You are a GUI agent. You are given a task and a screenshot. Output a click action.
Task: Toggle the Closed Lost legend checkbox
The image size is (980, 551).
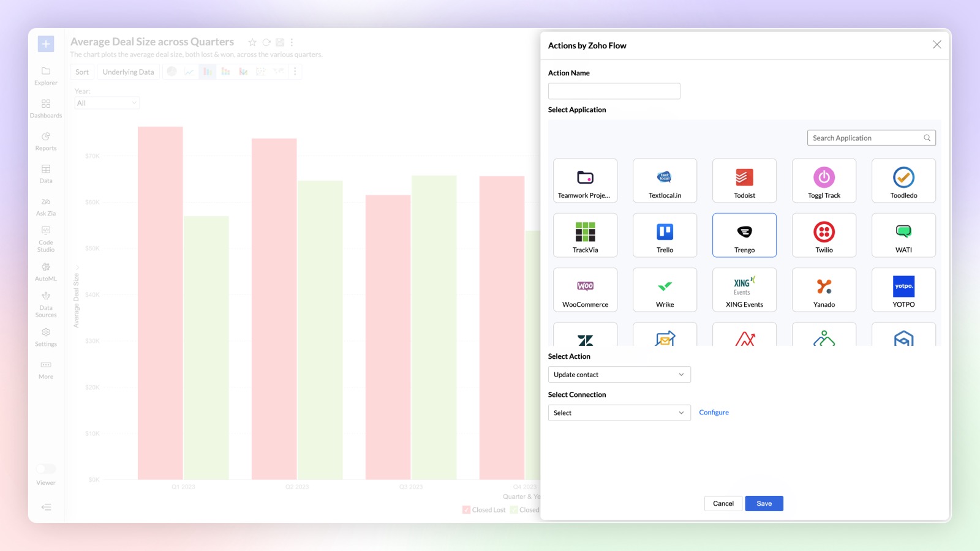click(466, 509)
